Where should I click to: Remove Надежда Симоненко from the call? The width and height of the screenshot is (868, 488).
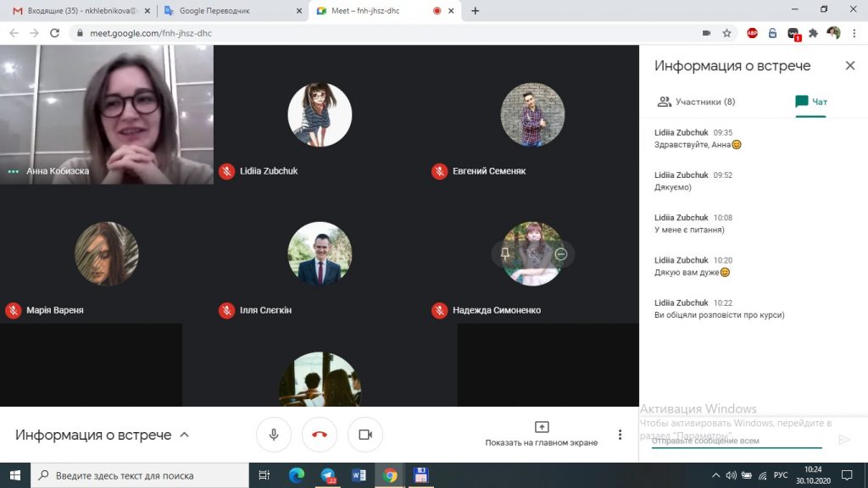[x=560, y=254]
